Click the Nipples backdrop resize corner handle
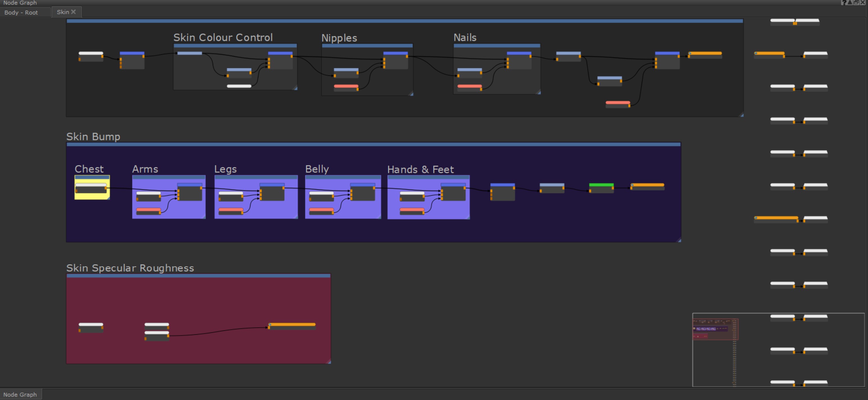The height and width of the screenshot is (400, 868). point(411,94)
